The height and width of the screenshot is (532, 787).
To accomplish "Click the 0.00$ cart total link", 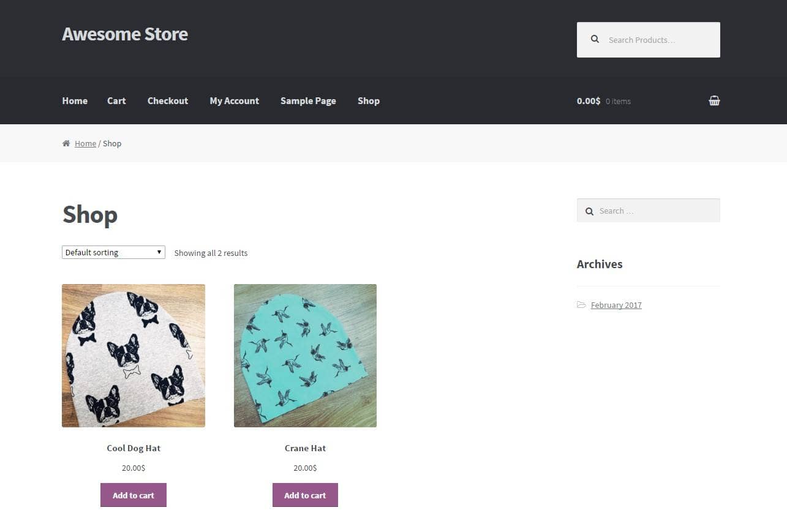I will [x=589, y=101].
